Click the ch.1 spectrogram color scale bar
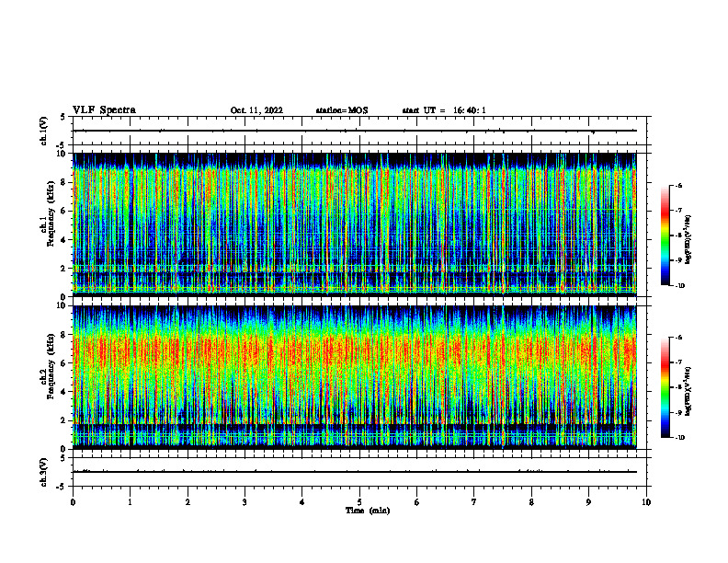Screen dimensions: 728x563 [x=665, y=236]
